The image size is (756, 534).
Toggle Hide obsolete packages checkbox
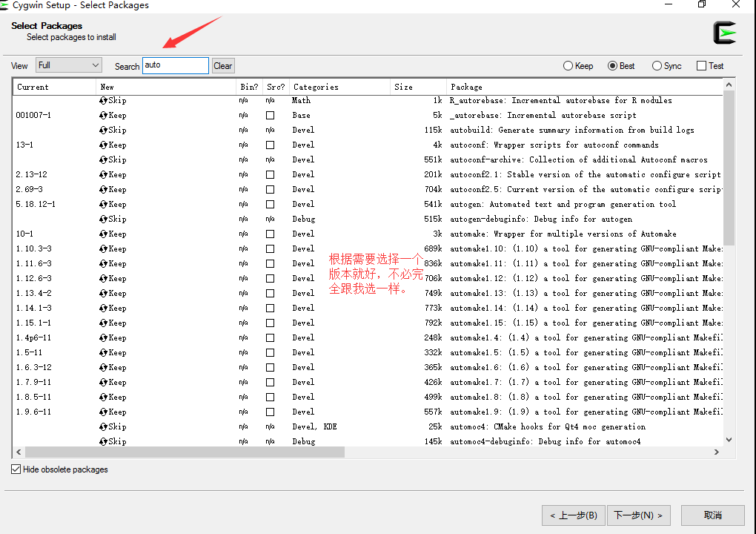tap(16, 469)
